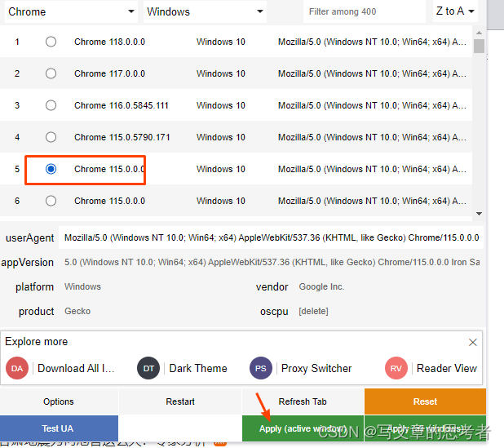The width and height of the screenshot is (504, 448).
Task: Click the row number 6 cell
Action: [x=17, y=201]
